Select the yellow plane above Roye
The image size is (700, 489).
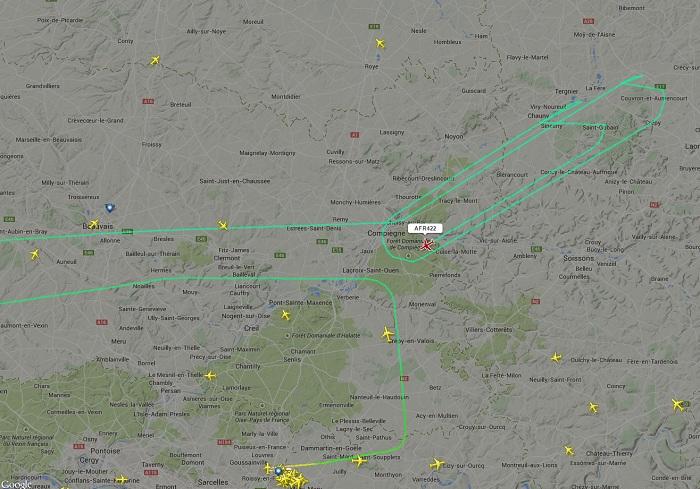tap(380, 43)
